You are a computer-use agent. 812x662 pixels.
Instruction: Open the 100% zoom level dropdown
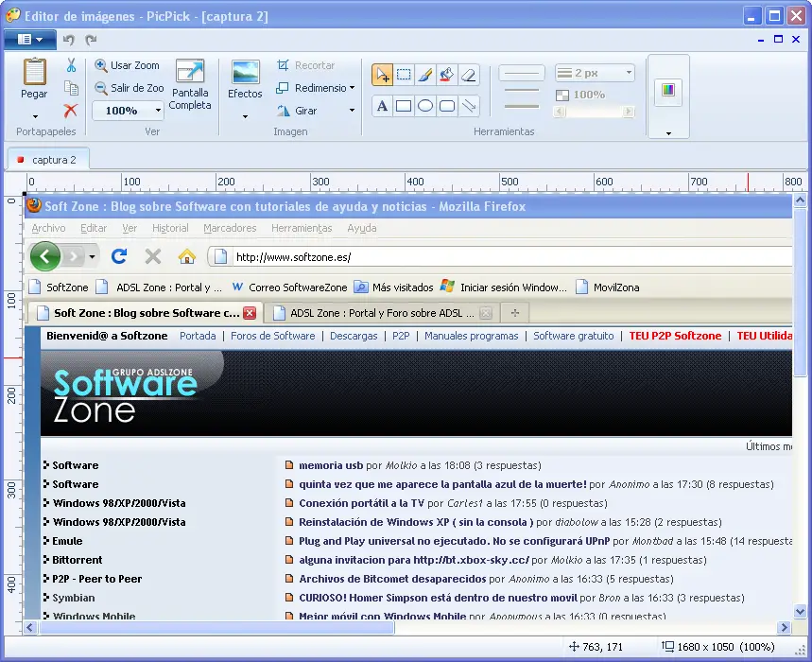pyautogui.click(x=158, y=111)
